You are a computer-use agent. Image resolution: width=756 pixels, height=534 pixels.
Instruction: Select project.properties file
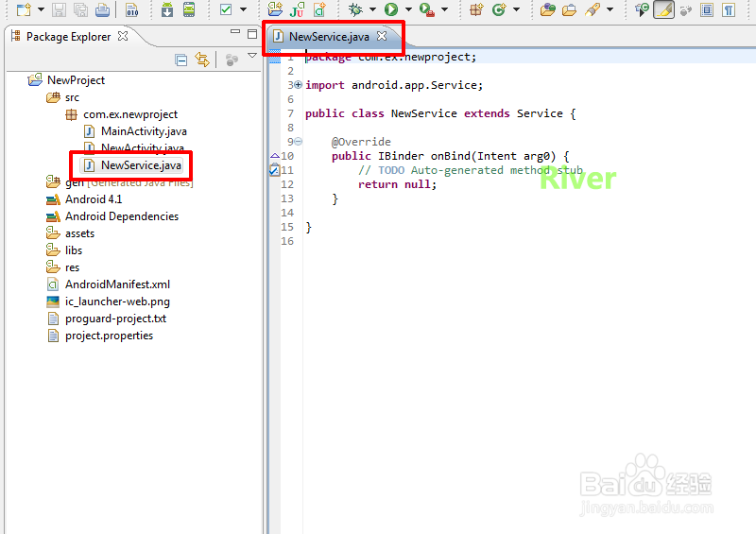[x=109, y=336]
